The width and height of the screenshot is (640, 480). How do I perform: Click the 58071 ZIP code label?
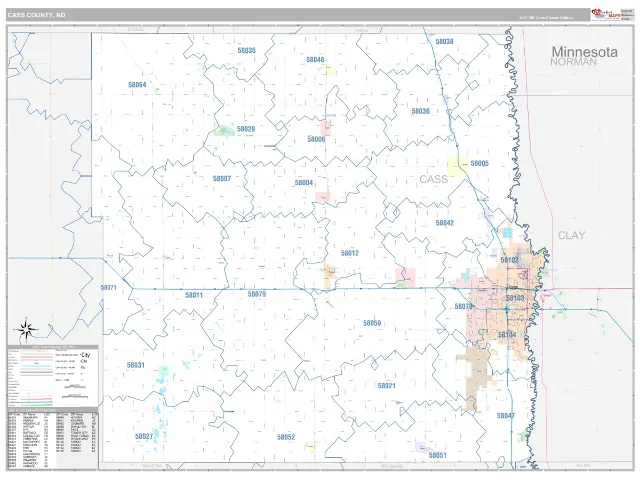click(109, 288)
